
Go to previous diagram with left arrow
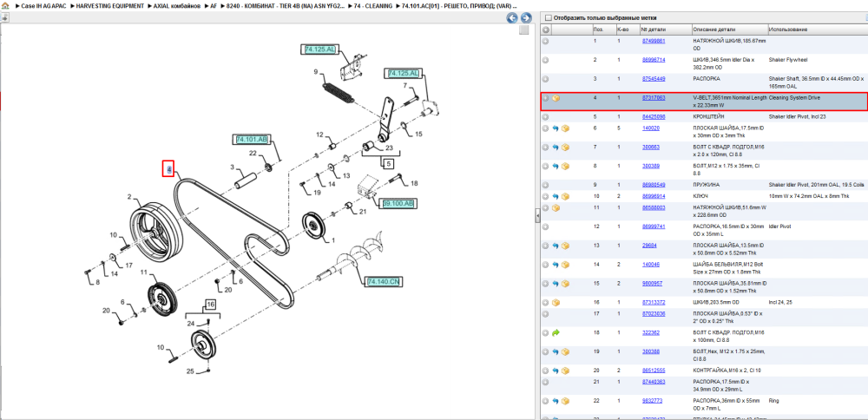tap(513, 17)
